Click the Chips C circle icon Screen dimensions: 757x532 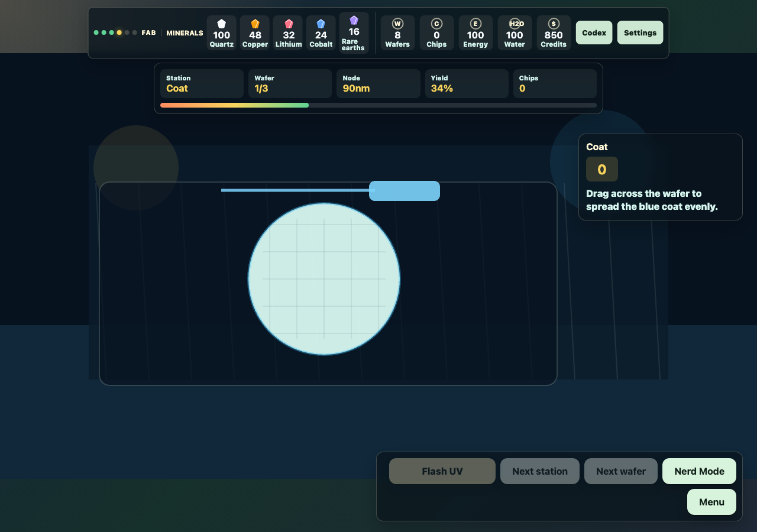pos(436,24)
